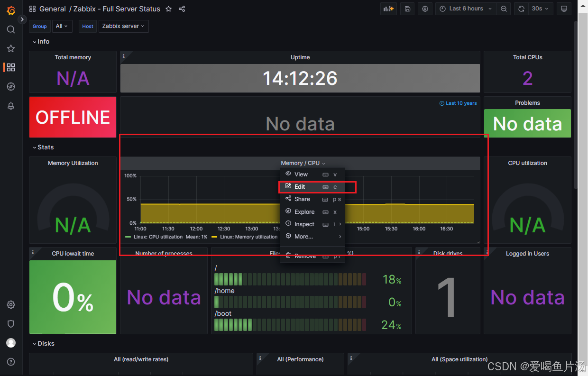Save the dashboard with the disk icon
The width and height of the screenshot is (588, 376).
point(407,9)
